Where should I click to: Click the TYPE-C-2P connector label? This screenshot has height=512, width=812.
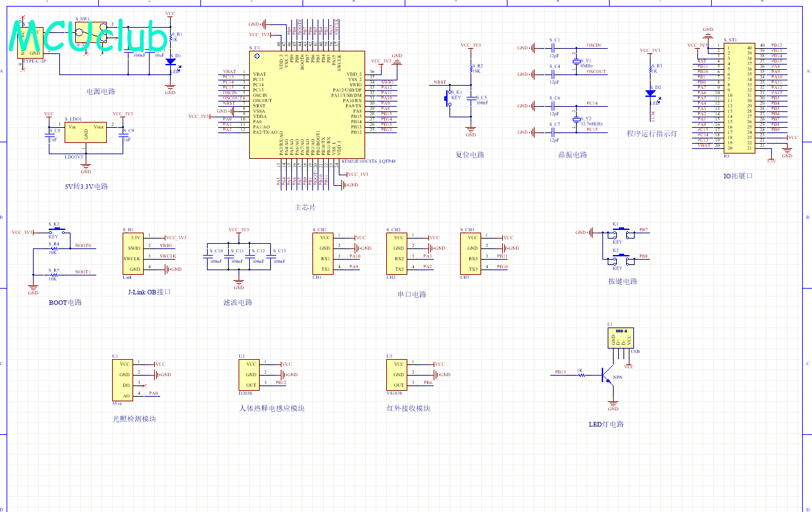(34, 61)
